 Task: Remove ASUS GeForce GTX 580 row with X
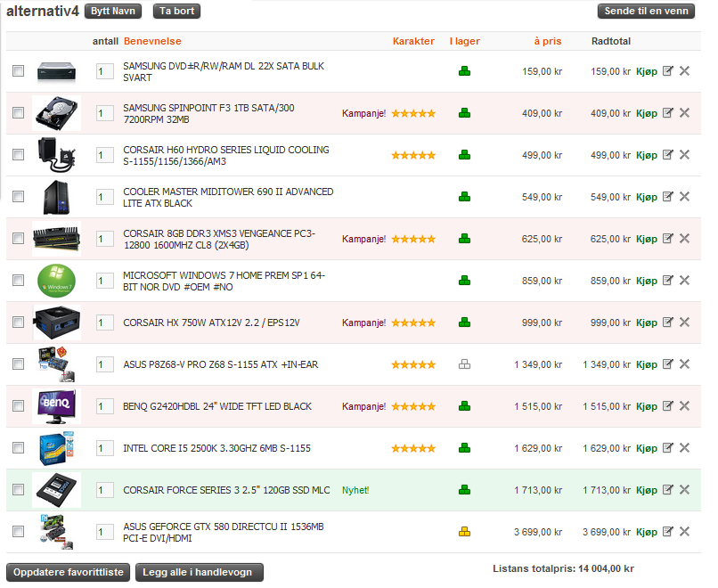click(684, 532)
